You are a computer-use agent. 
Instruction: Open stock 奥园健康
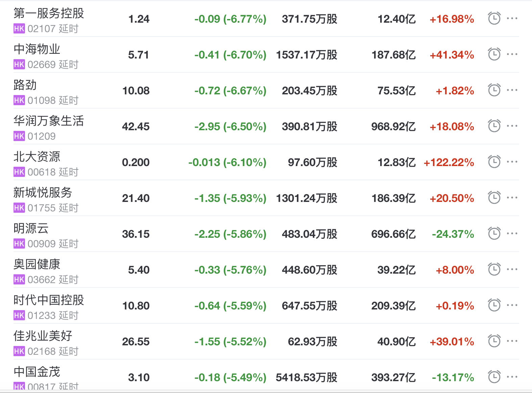pos(37,264)
